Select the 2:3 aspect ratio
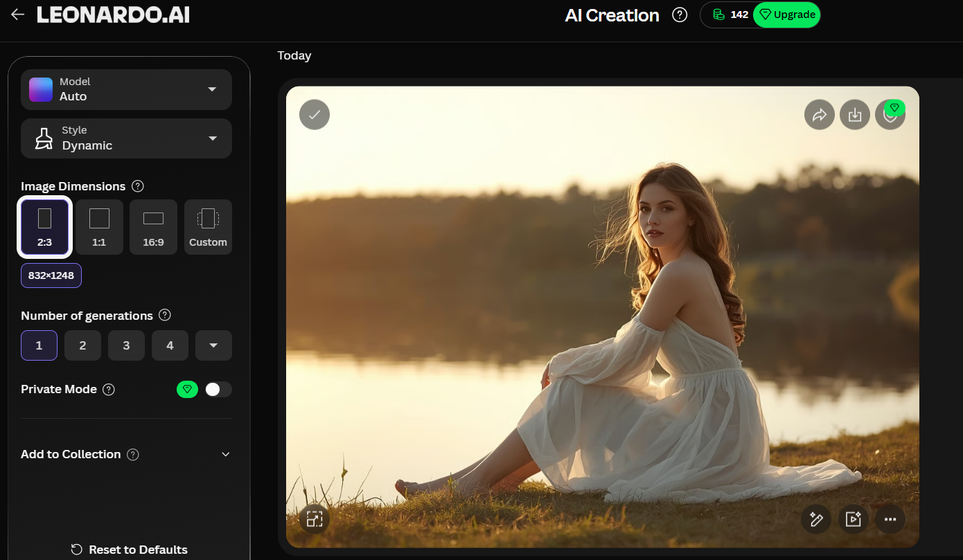 click(44, 227)
